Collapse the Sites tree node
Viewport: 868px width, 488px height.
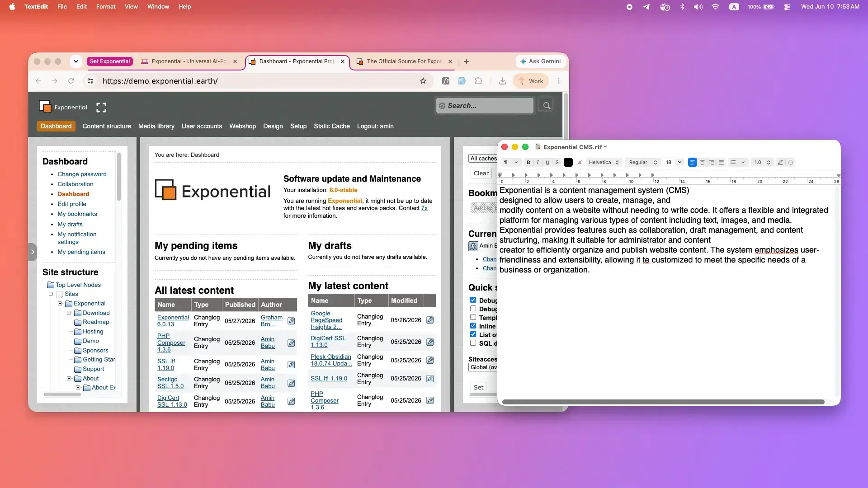(51, 294)
